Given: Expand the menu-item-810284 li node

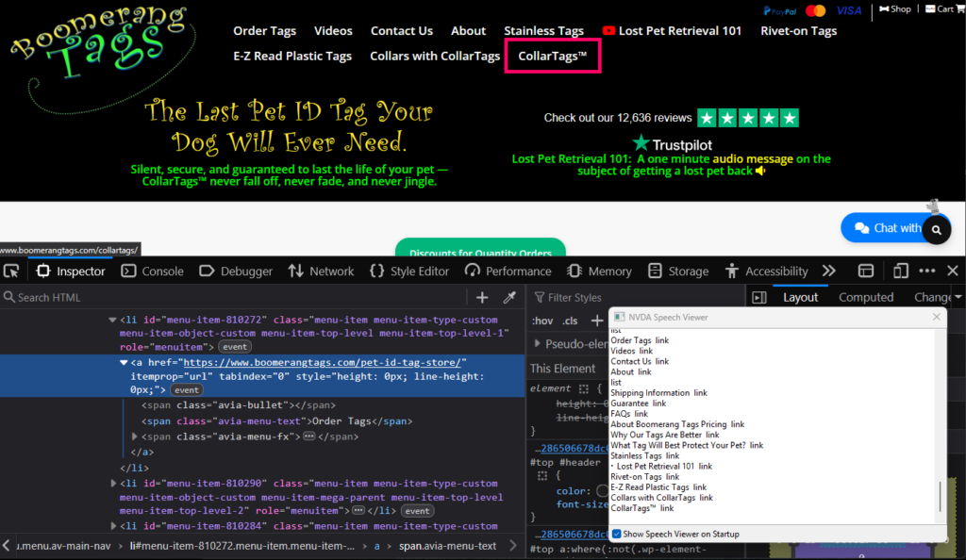Looking at the screenshot, I should 113,526.
